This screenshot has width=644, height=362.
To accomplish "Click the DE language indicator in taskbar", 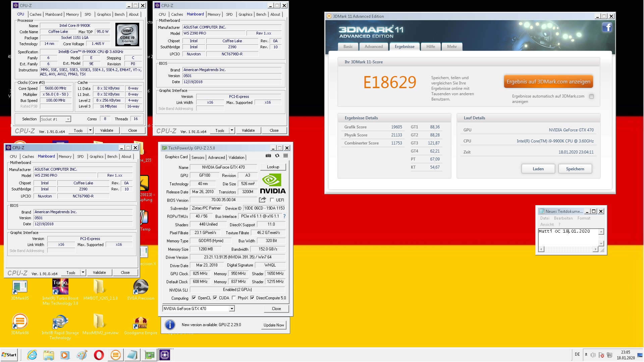I will (x=577, y=354).
